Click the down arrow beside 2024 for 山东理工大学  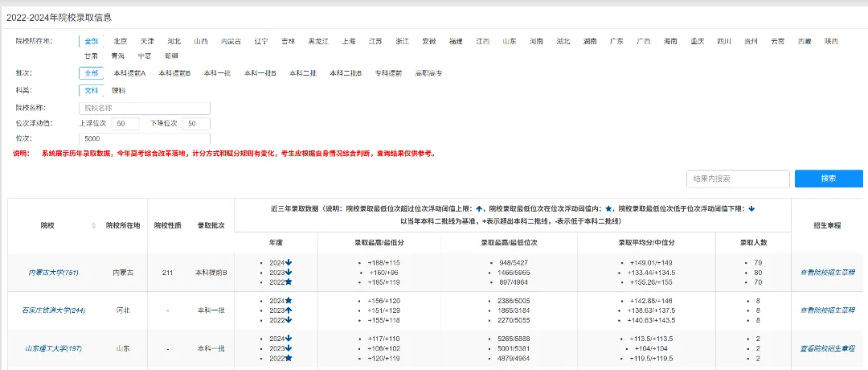coord(289,339)
